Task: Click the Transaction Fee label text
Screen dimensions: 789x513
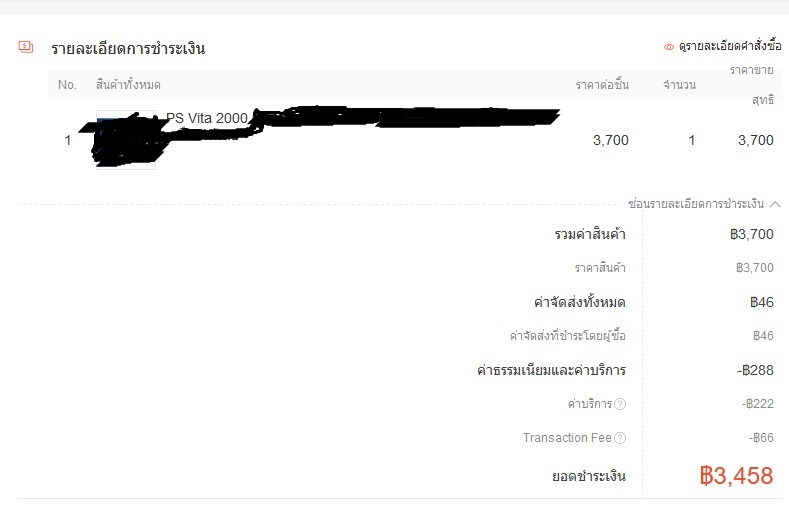Action: (x=567, y=438)
